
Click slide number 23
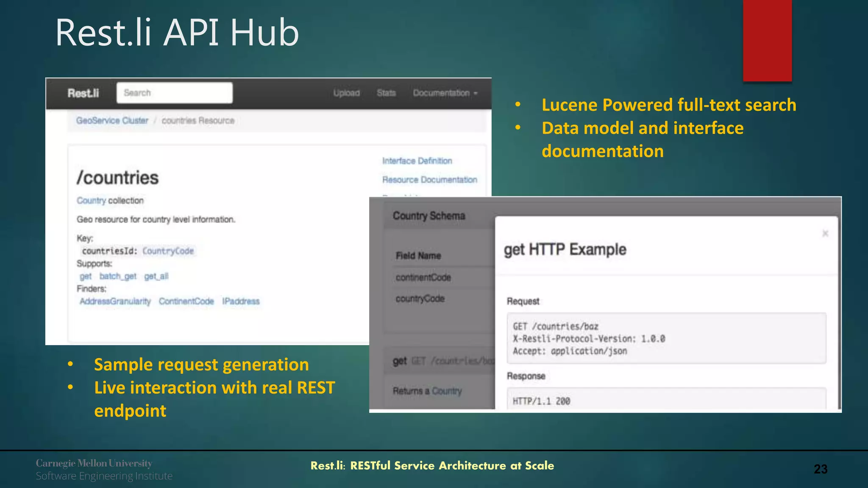[x=821, y=469]
